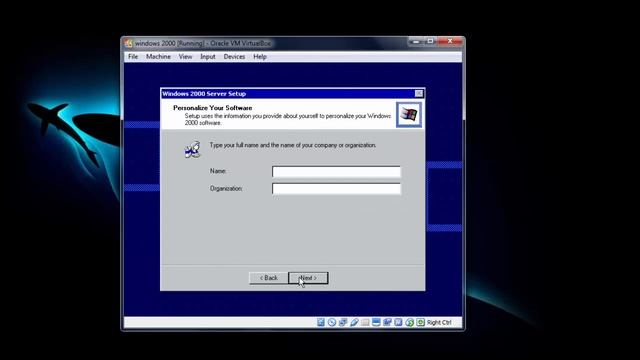The image size is (640, 360).
Task: Close the Windows 2000 Server Setup dialog
Action: 419,93
